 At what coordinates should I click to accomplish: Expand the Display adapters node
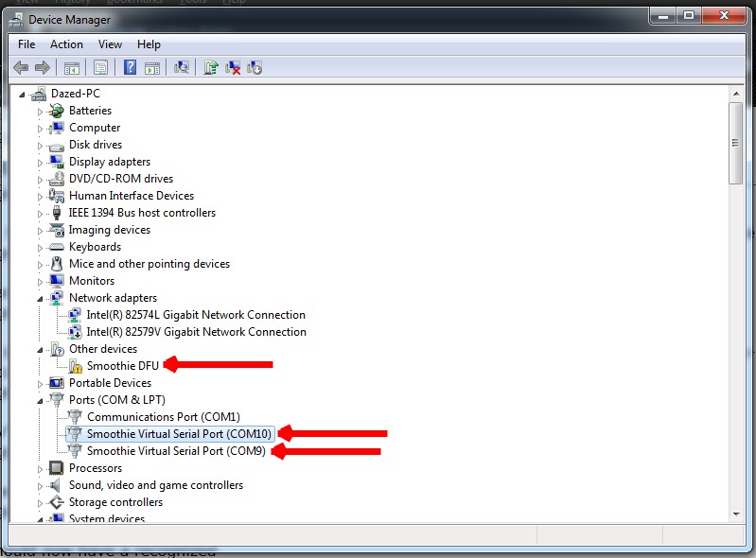click(x=41, y=163)
